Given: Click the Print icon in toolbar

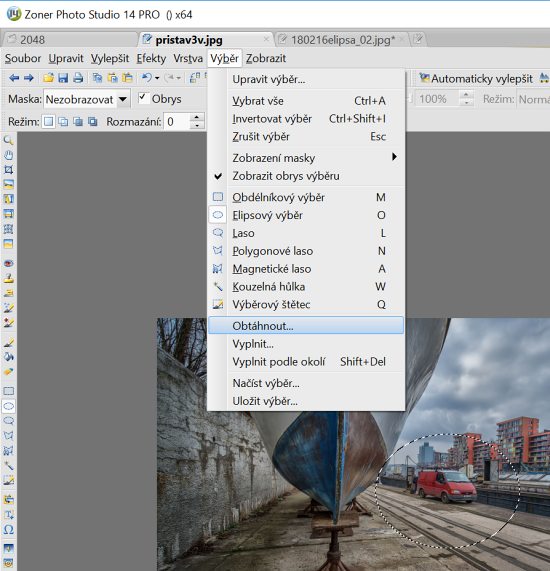Looking at the screenshot, I should (78, 78).
